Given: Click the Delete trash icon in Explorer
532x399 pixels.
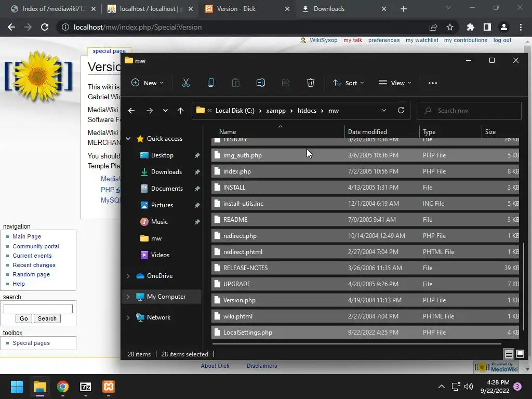Looking at the screenshot, I should coord(311,83).
